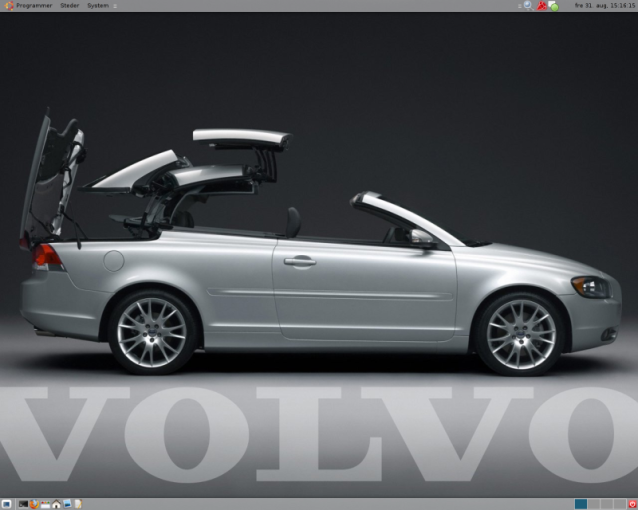
Task: Click the small panel handle left of search icon
Action: pyautogui.click(x=520, y=6)
